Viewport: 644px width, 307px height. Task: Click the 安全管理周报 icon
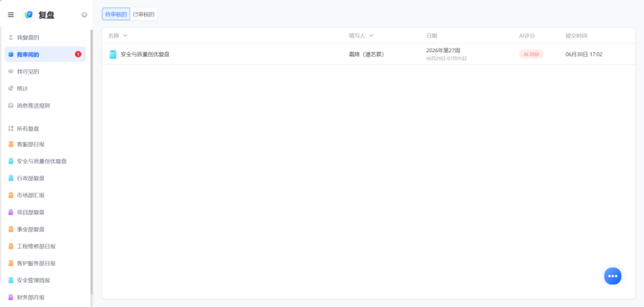click(x=11, y=280)
